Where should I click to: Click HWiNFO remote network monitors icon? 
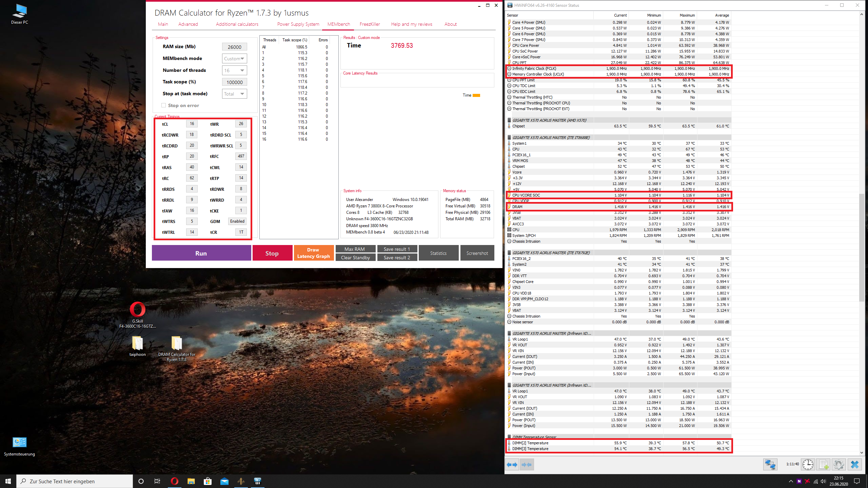770,464
